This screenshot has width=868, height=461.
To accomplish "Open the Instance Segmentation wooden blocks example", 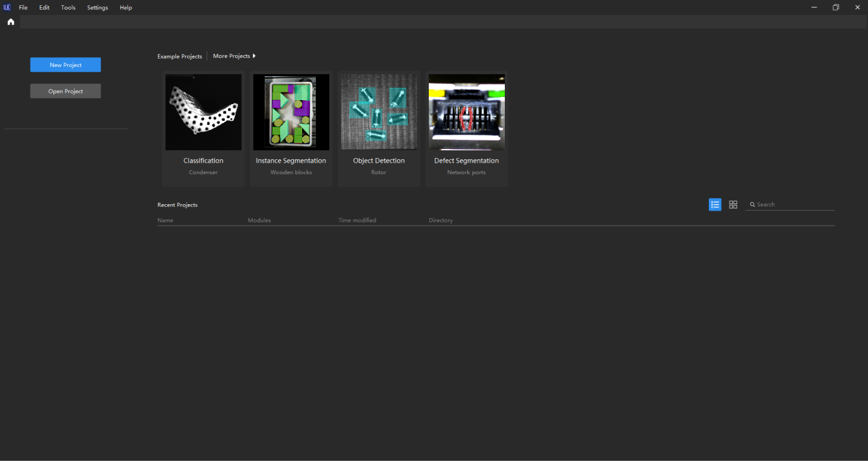I will (291, 112).
